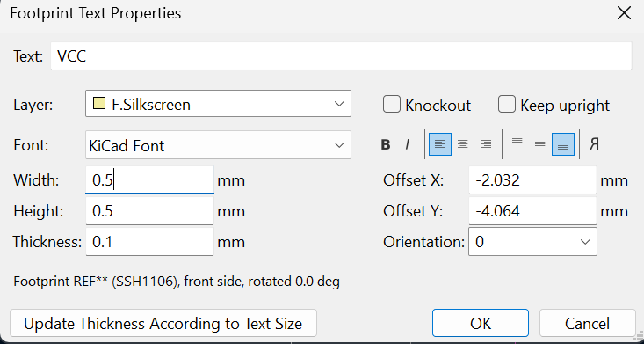Select align middle vertical justification
The width and height of the screenshot is (644, 344).
point(540,144)
